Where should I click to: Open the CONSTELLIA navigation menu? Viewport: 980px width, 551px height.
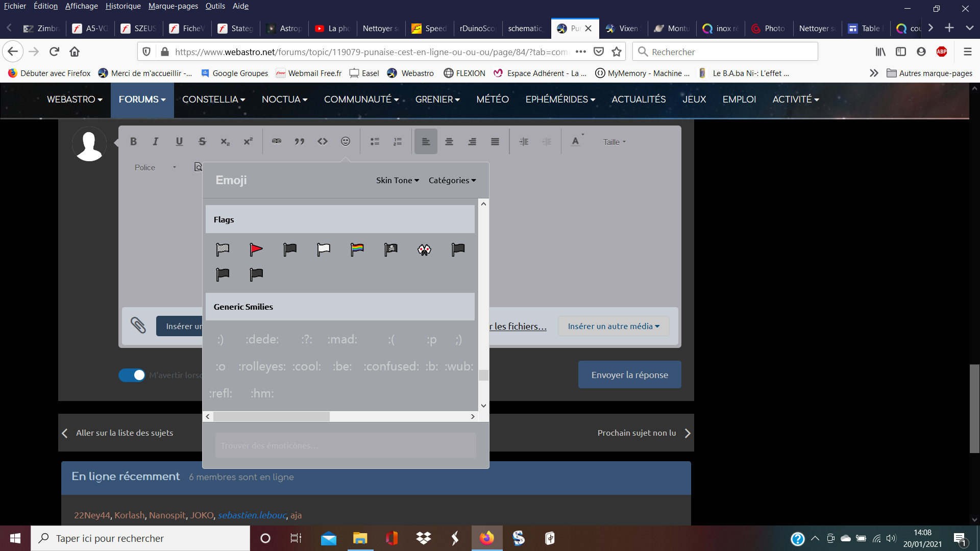(213, 99)
